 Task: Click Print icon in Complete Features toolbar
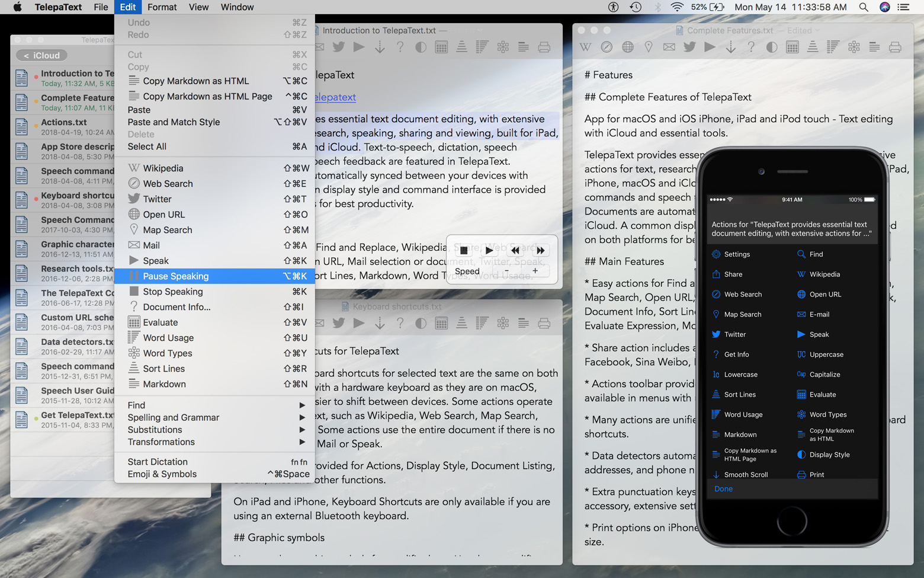[895, 47]
